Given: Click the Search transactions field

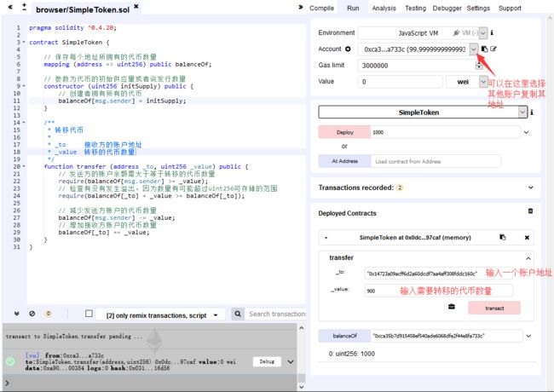Looking at the screenshot, I should pos(275,314).
